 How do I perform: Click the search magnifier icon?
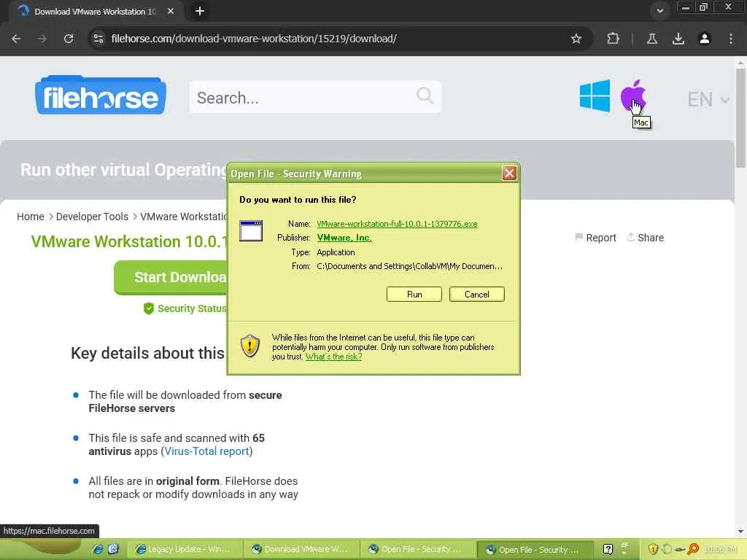(425, 96)
